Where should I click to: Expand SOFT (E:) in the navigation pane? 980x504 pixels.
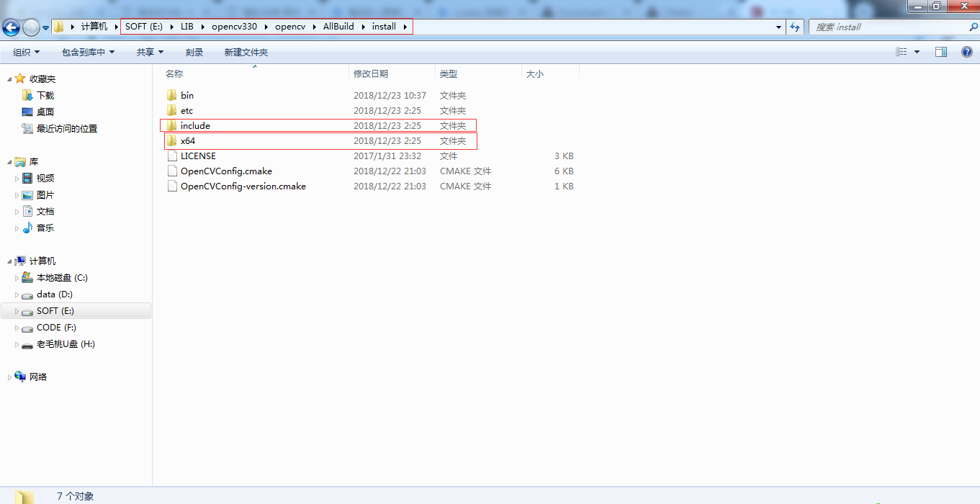[x=17, y=310]
